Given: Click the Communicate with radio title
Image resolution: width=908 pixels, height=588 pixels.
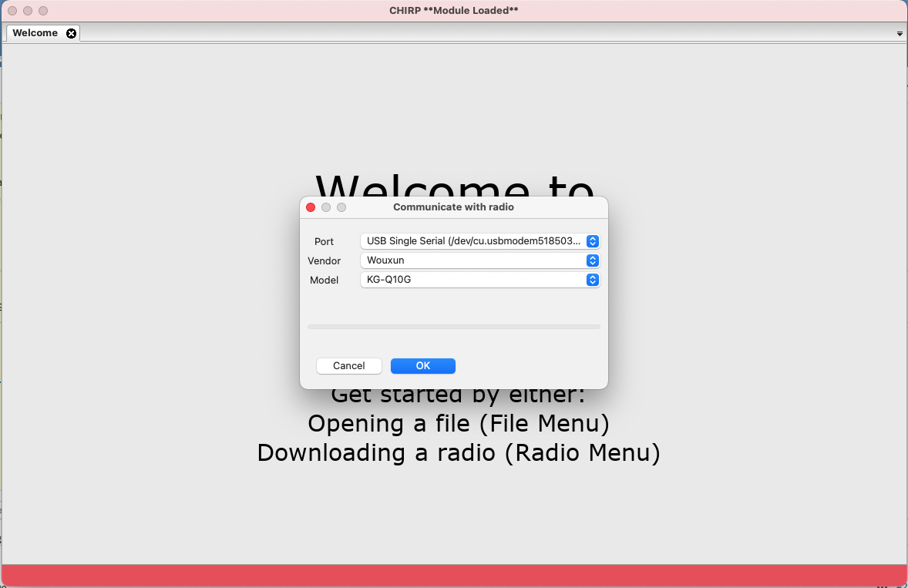Looking at the screenshot, I should click(453, 207).
